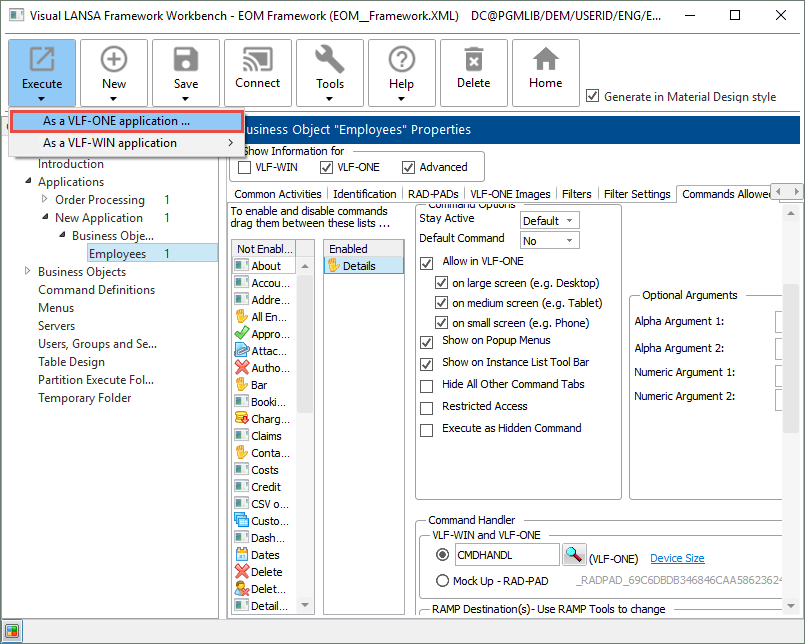Click the Claims command icon
The height and width of the screenshot is (644, 805).
point(241,435)
